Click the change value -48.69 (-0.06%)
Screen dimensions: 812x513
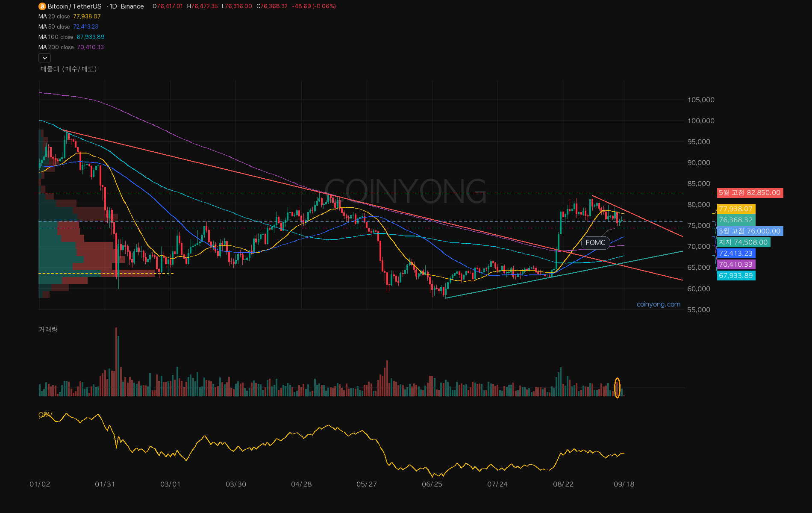coord(314,6)
